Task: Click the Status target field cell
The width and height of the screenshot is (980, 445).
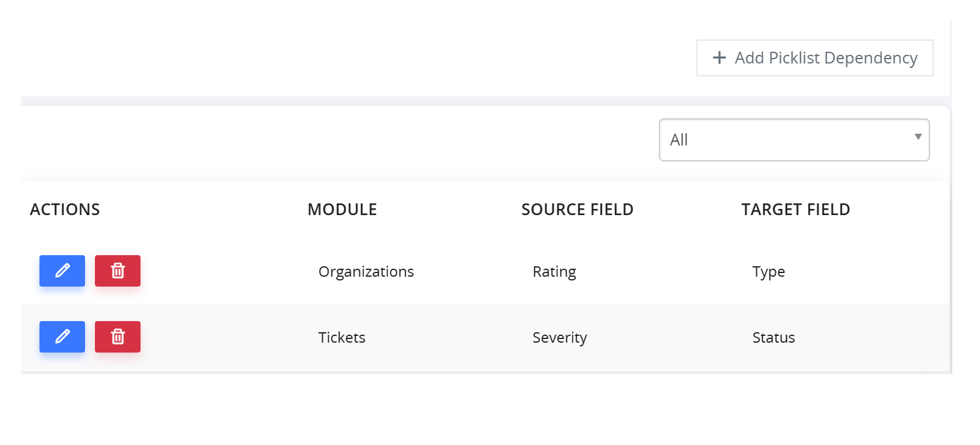Action: click(774, 338)
